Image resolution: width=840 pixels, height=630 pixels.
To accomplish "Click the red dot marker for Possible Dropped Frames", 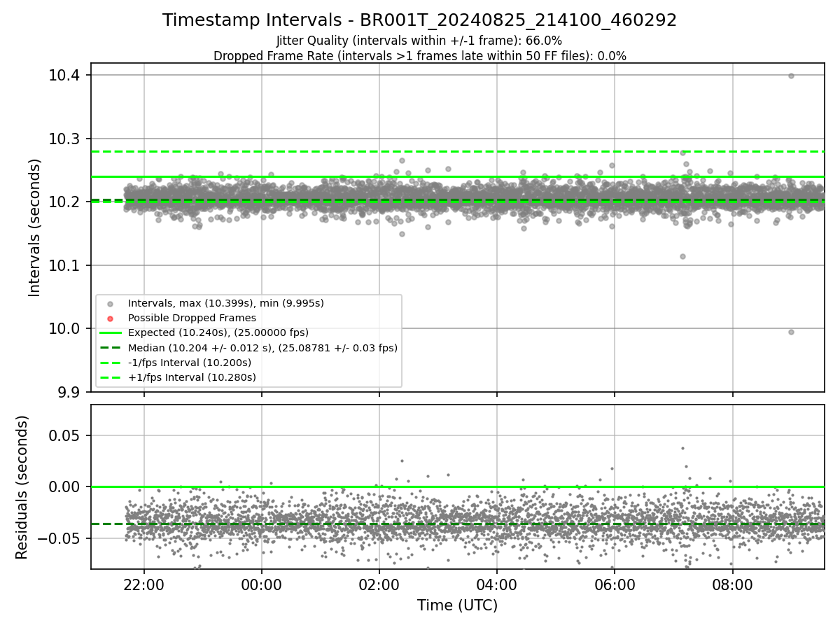I will (110, 318).
